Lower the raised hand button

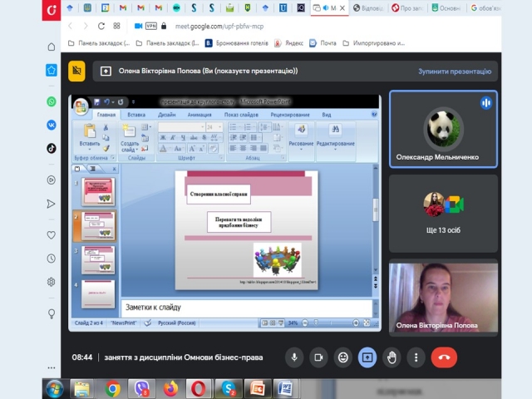pos(392,357)
